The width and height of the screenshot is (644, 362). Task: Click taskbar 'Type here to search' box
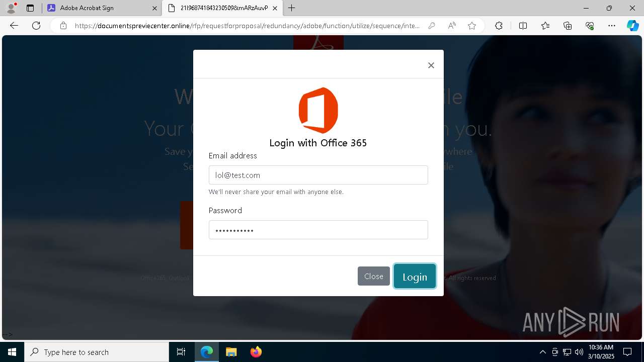97,352
